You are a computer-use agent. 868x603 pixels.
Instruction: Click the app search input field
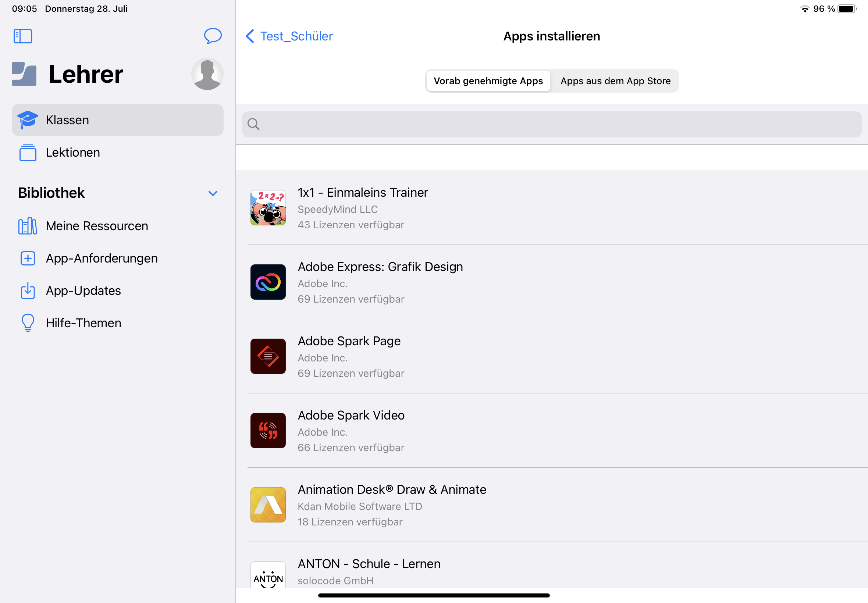point(551,124)
